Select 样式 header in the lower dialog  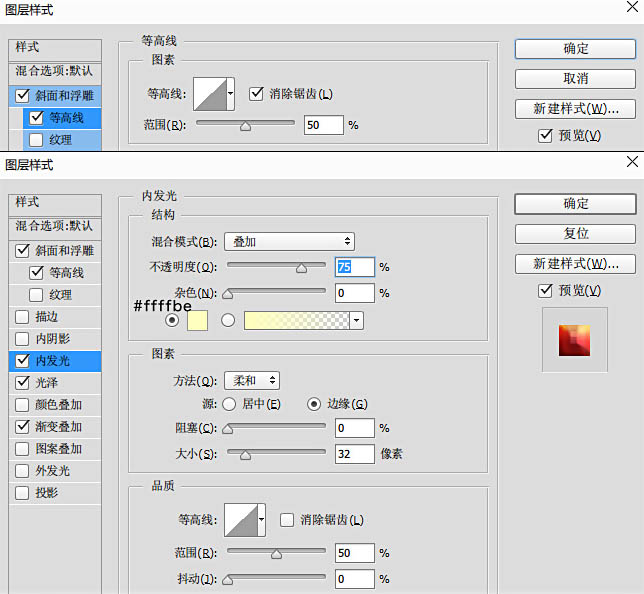pos(55,205)
